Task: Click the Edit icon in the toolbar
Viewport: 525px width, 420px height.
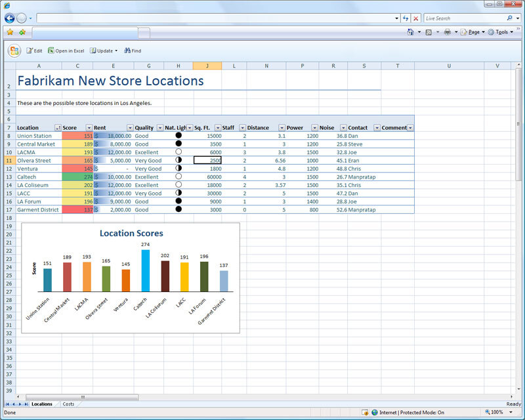Action: [x=30, y=51]
